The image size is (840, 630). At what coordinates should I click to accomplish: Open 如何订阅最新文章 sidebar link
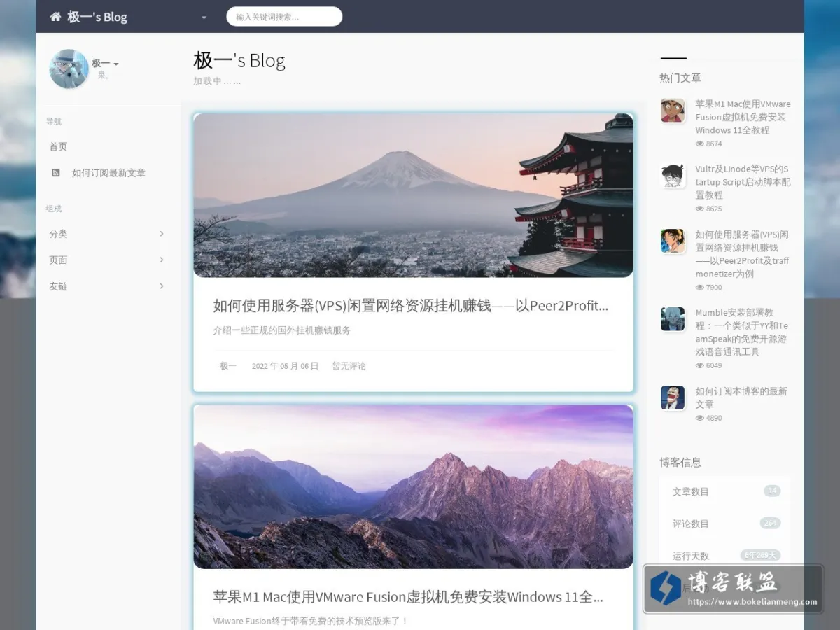point(108,173)
